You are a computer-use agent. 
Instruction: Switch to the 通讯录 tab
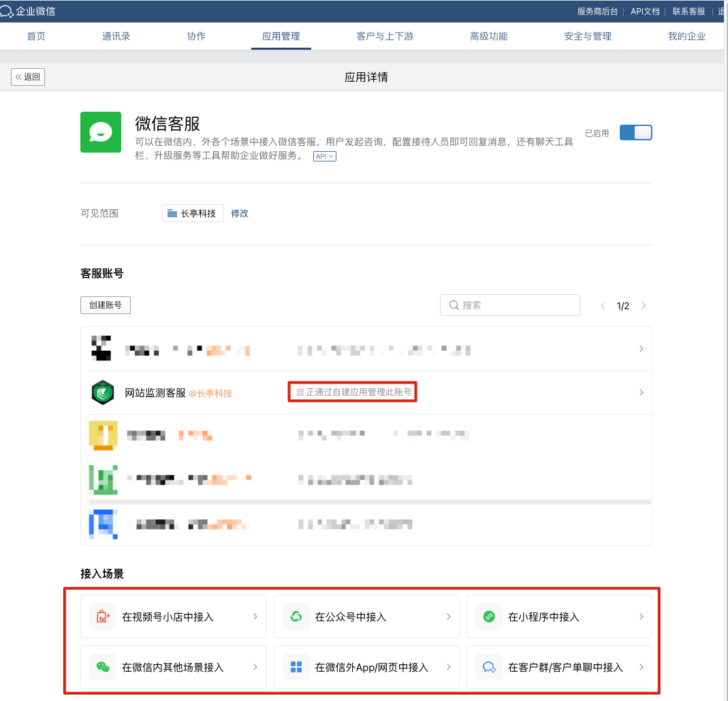point(116,37)
